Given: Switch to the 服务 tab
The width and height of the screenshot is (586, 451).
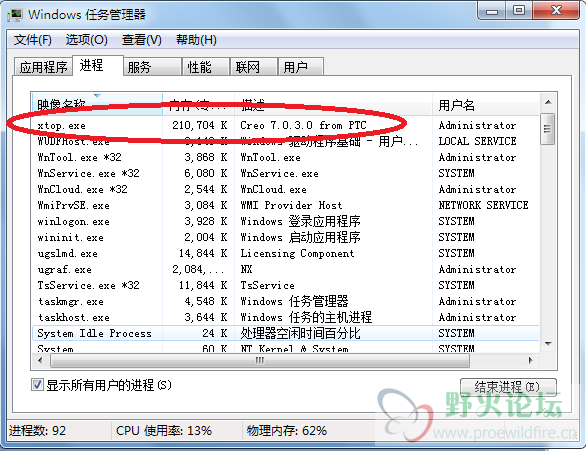Looking at the screenshot, I should coord(152,67).
